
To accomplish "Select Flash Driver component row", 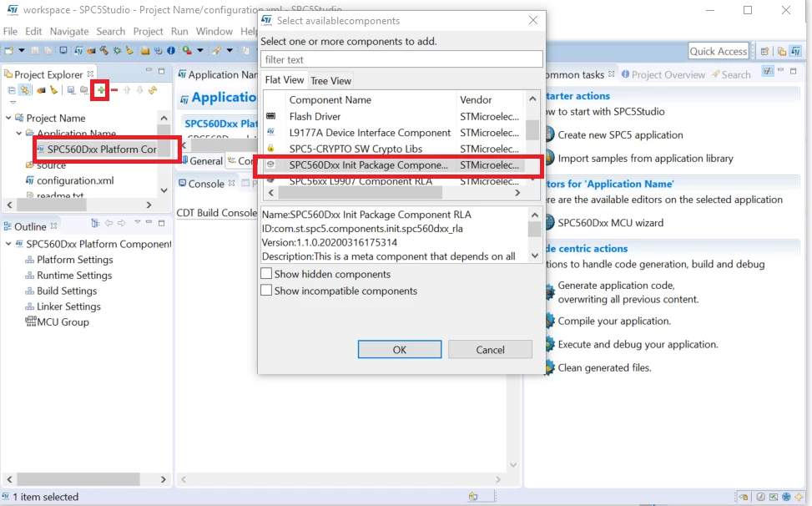I will coord(394,117).
